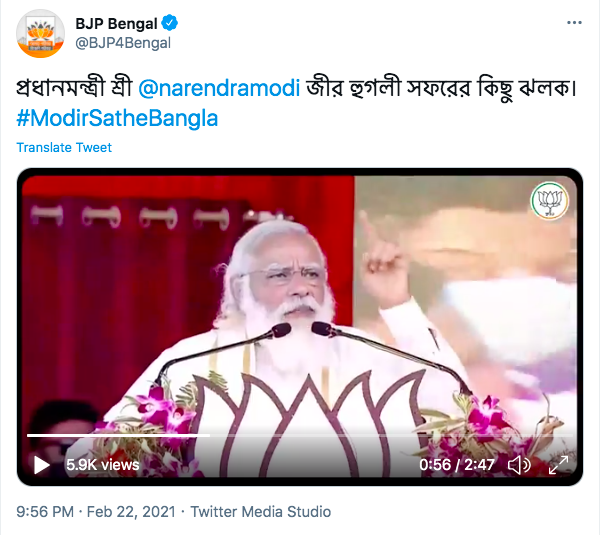Click the BJP Bengal profile avatar
The width and height of the screenshot is (601, 535).
[40, 34]
